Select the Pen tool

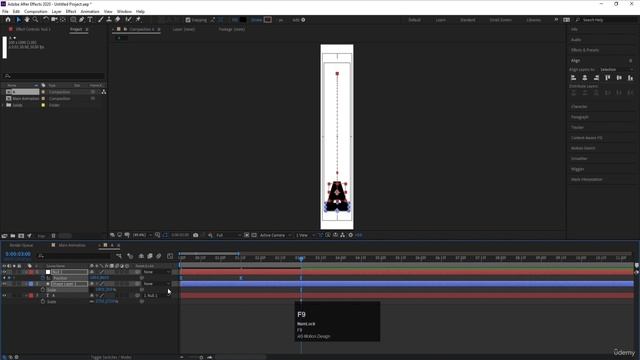click(82, 20)
